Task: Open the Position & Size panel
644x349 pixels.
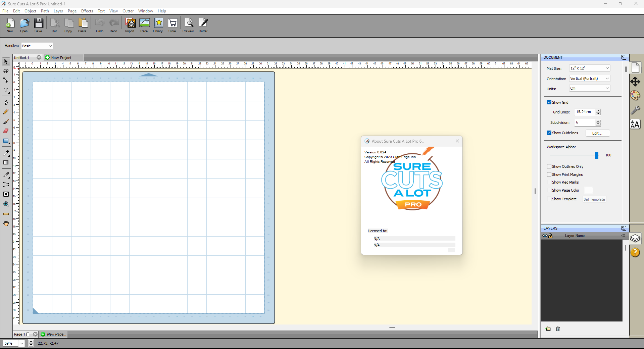Action: (x=635, y=82)
